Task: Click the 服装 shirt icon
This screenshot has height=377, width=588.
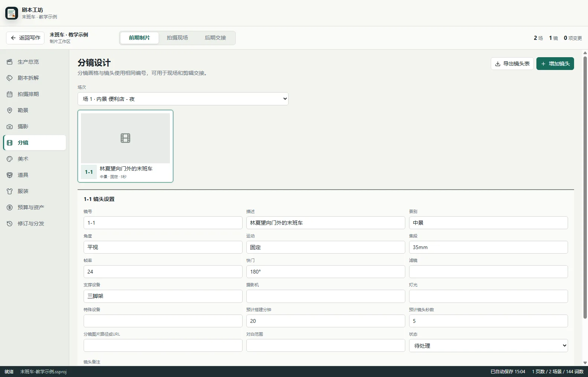Action: click(10, 191)
